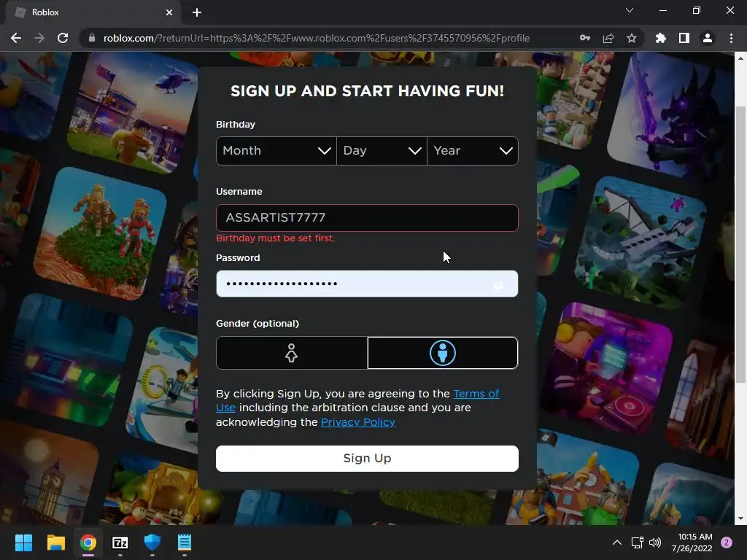Open 7-Zip from the taskbar
747x560 pixels.
tap(120, 542)
